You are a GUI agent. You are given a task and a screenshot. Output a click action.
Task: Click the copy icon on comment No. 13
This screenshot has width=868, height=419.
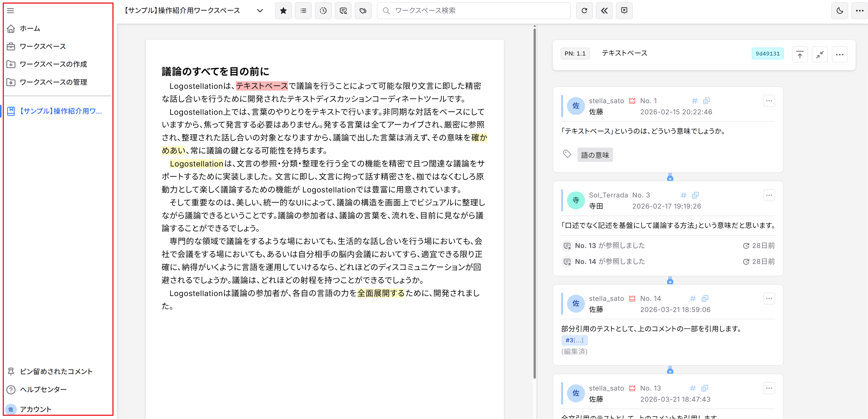tap(705, 388)
